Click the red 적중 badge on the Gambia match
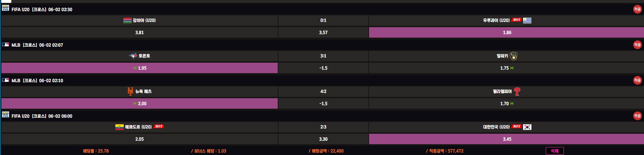 click(637, 9)
